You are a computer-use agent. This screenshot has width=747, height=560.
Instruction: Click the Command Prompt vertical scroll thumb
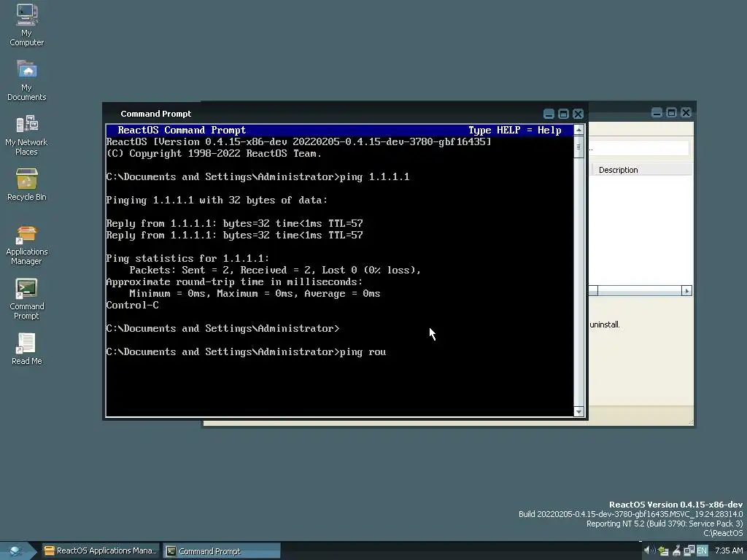click(578, 147)
